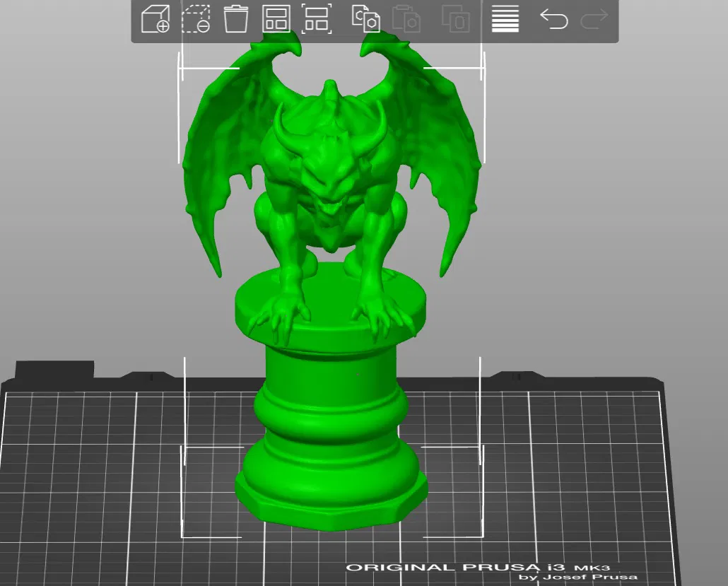Click the Add model icon
728x586 pixels.
pos(155,19)
